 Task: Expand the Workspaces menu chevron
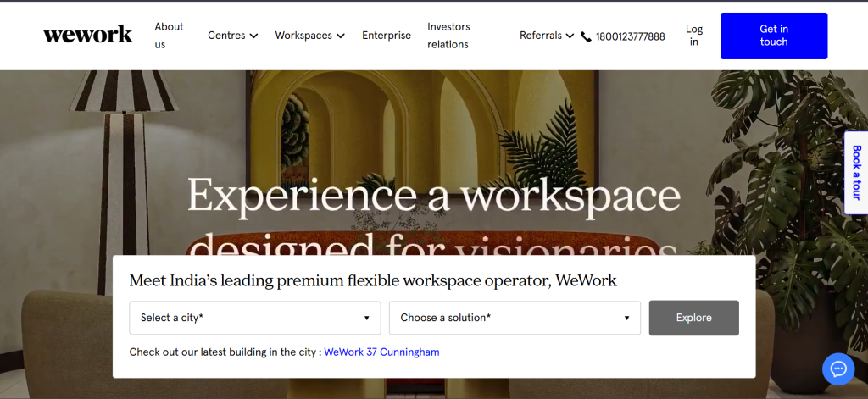click(x=341, y=36)
